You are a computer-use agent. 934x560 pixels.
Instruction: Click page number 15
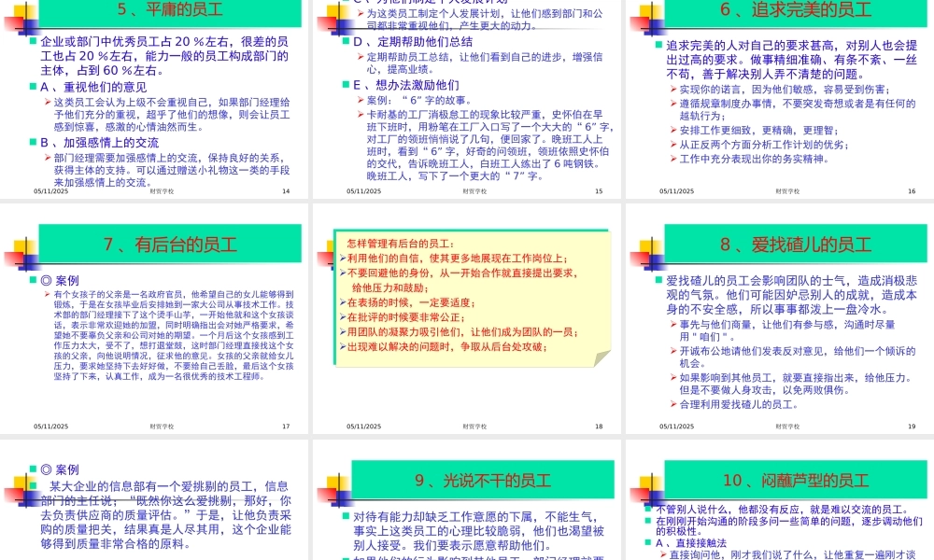(x=599, y=191)
